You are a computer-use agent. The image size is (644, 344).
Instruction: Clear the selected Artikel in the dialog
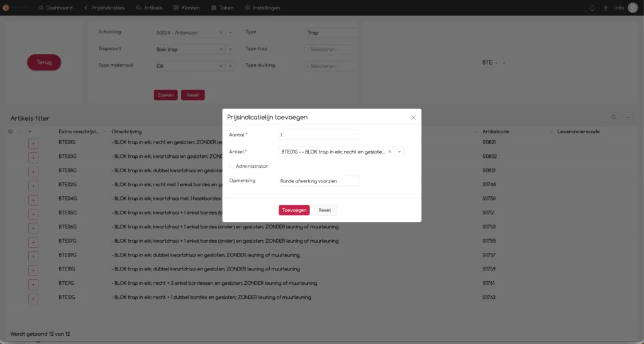tap(390, 152)
